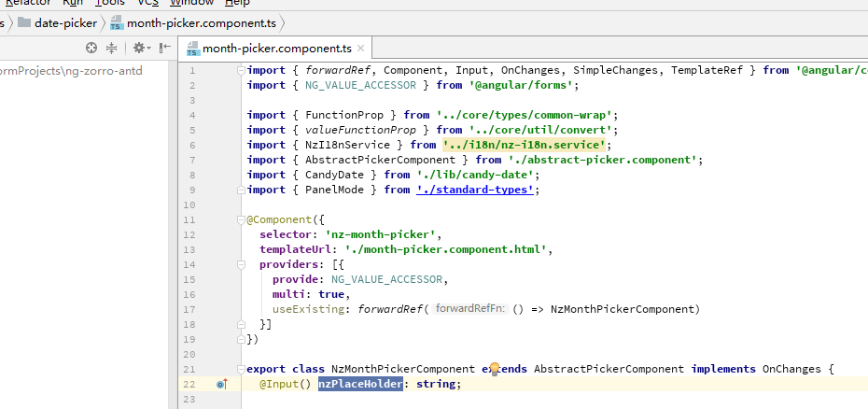Click the @Input() decorator on line 22

coord(286,384)
